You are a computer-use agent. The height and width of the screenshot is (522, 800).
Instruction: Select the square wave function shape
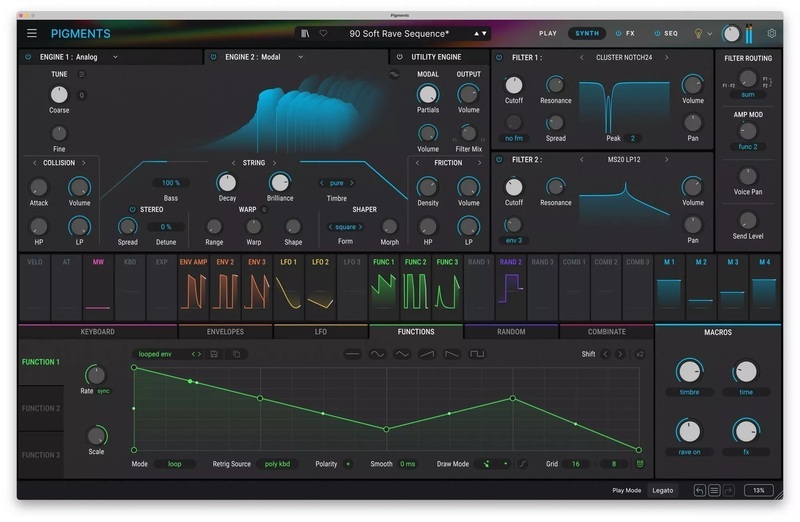pos(477,354)
